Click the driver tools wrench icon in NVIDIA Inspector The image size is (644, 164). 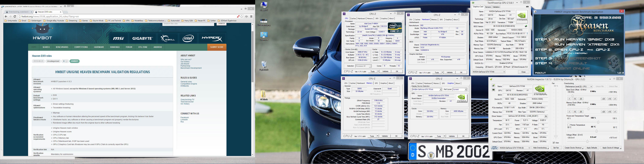546,116
